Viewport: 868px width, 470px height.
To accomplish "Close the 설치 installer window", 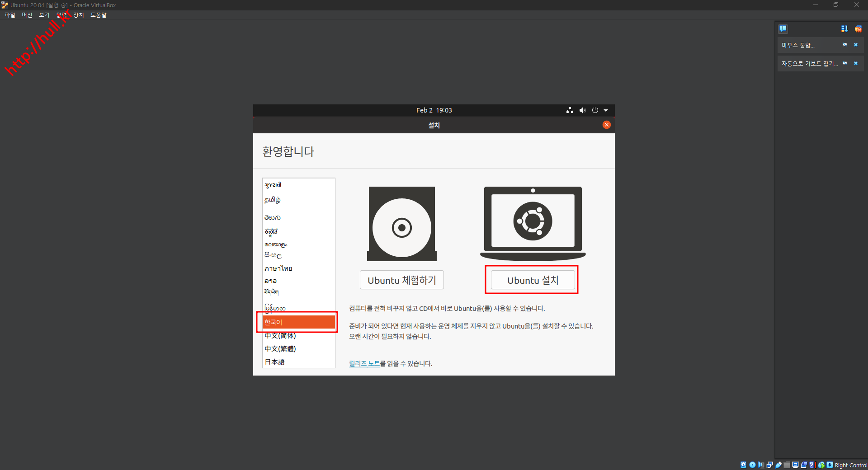I will coord(607,125).
